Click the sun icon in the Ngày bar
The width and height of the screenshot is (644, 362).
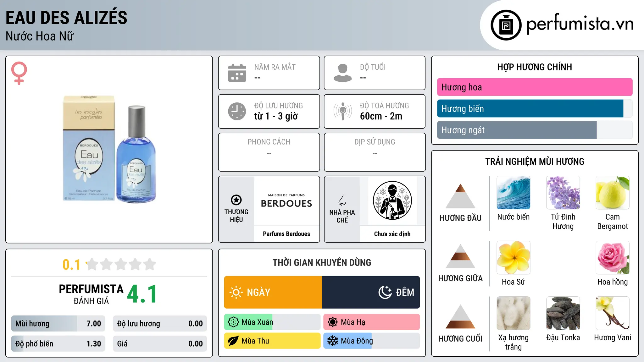coord(236,292)
